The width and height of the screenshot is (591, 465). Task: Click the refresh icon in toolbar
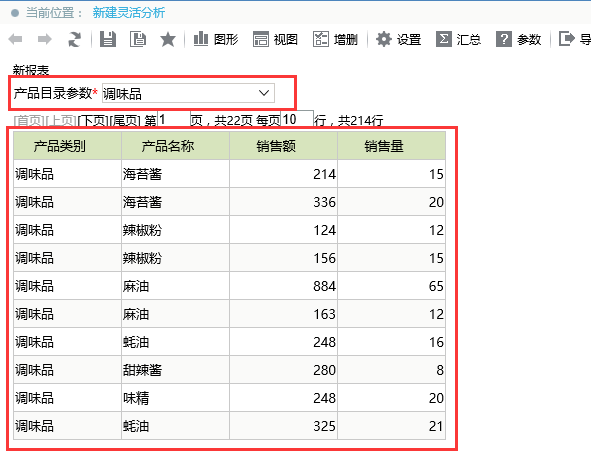[x=74, y=39]
